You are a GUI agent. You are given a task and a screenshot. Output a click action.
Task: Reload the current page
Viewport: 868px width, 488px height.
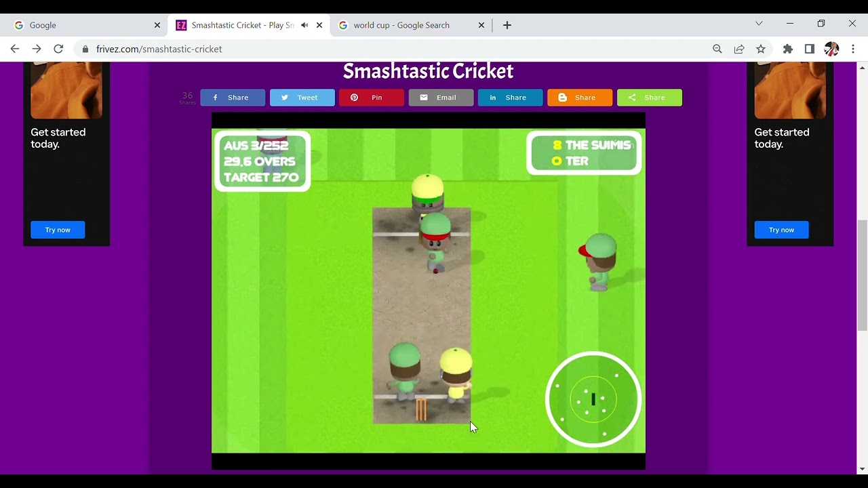point(58,49)
